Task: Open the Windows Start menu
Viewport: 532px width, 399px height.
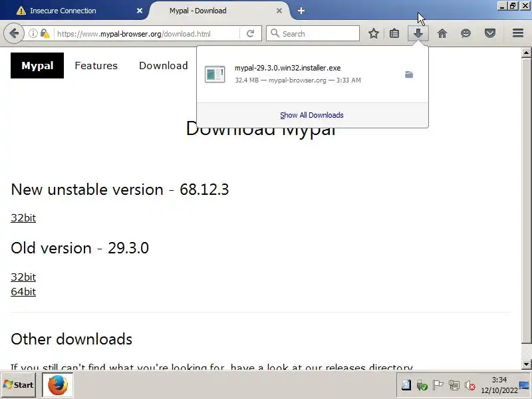Action: click(19, 385)
